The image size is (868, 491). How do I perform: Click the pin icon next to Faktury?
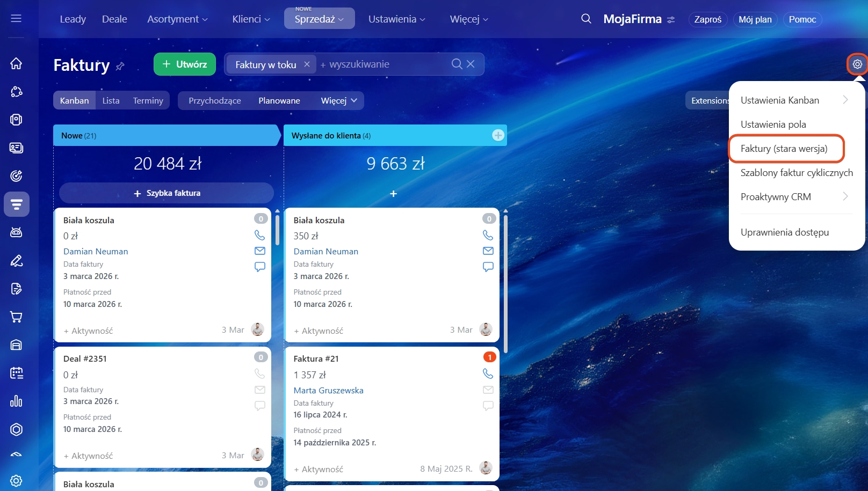pos(120,66)
